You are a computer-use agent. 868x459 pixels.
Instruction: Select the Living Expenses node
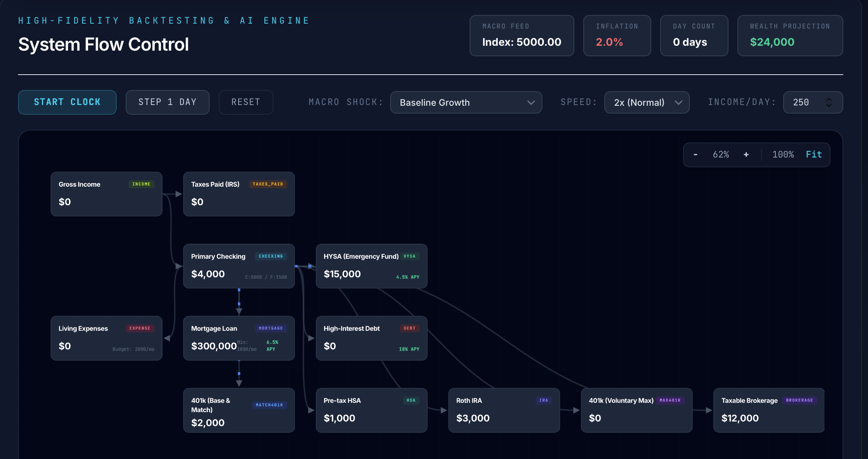[107, 338]
